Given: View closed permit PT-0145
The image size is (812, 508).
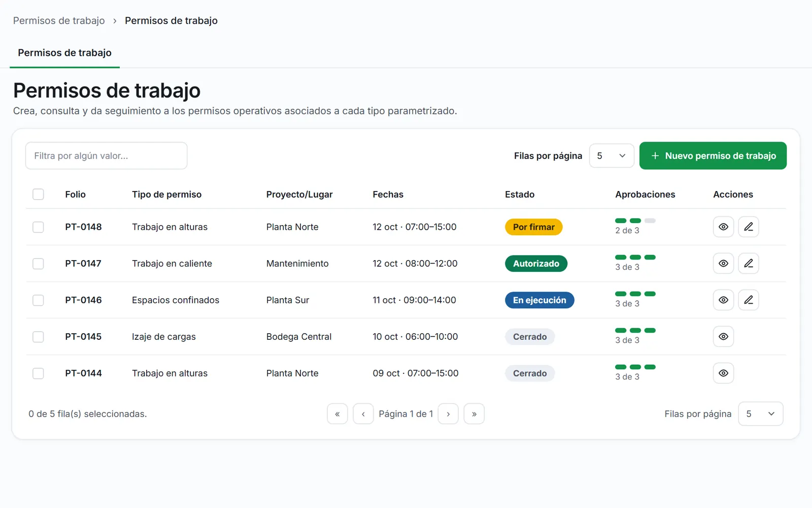Looking at the screenshot, I should [x=723, y=337].
